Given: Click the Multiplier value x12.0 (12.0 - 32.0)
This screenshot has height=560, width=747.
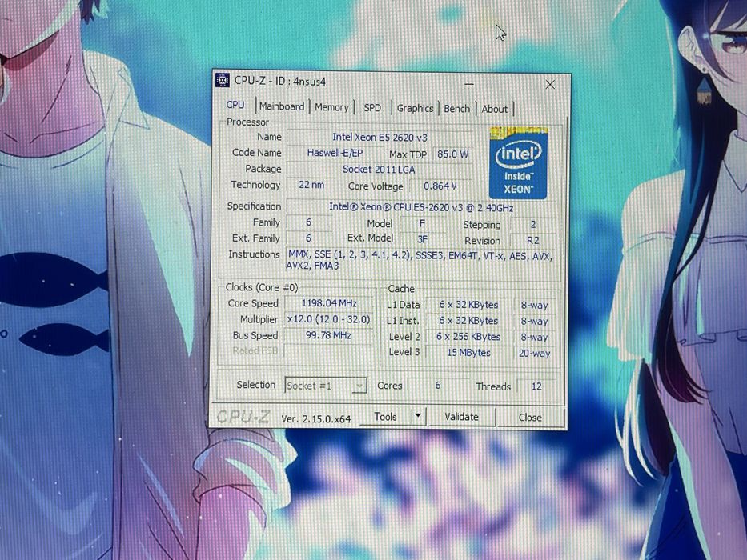Looking at the screenshot, I should 329,319.
